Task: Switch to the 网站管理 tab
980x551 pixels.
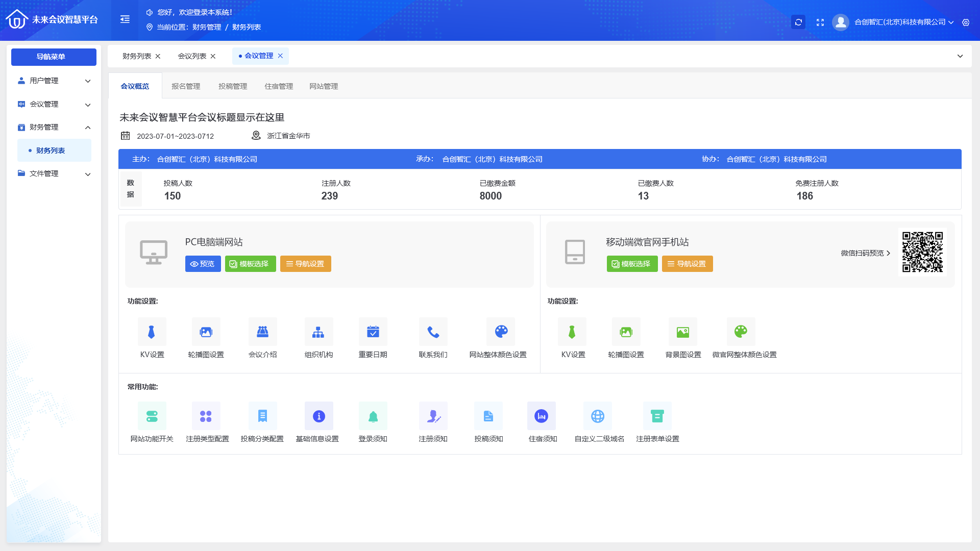Action: 324,86
